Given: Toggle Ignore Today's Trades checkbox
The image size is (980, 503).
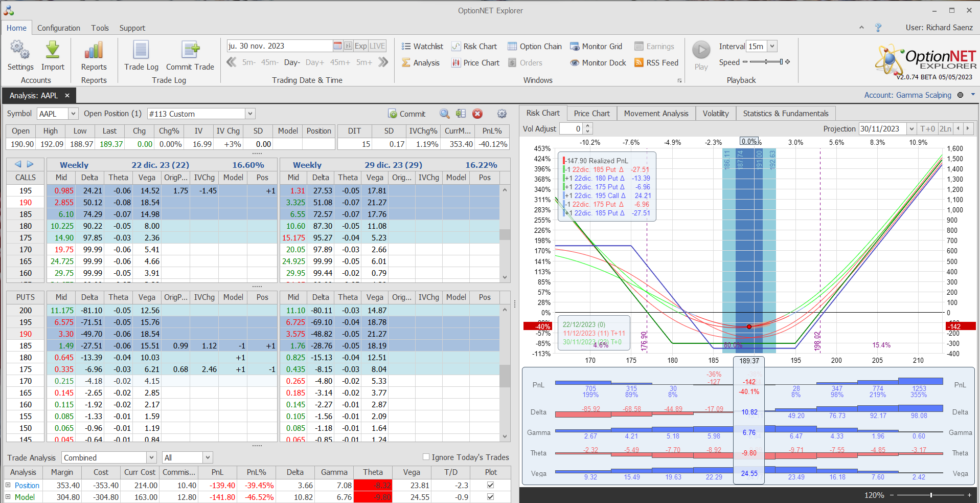Looking at the screenshot, I should 426,457.
